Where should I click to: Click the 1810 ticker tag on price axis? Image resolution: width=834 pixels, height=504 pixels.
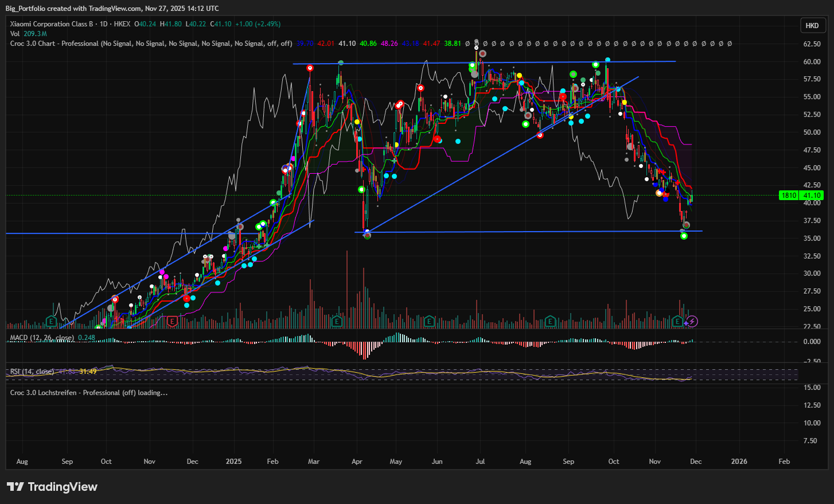[x=789, y=196]
